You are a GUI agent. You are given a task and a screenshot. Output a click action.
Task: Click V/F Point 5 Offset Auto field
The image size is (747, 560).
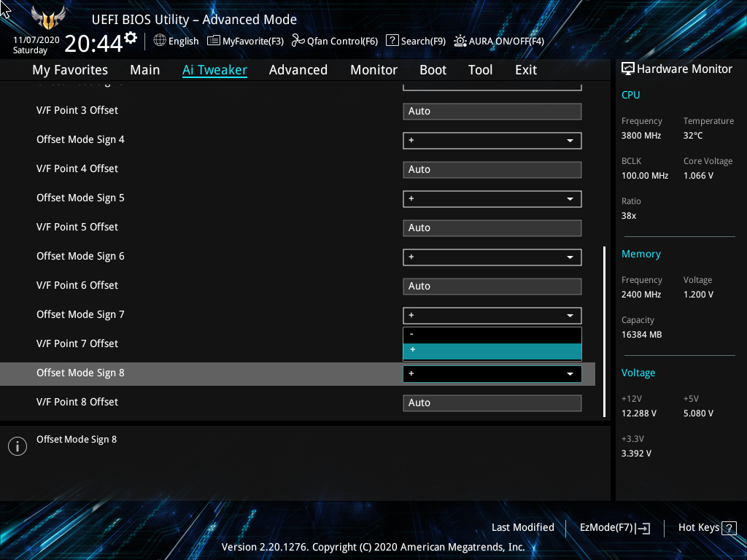tap(492, 228)
